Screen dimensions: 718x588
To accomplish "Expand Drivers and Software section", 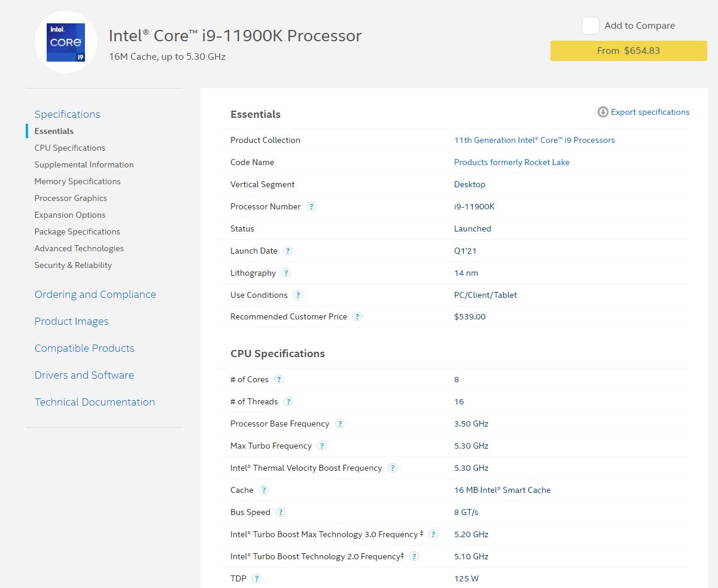I will click(x=84, y=375).
